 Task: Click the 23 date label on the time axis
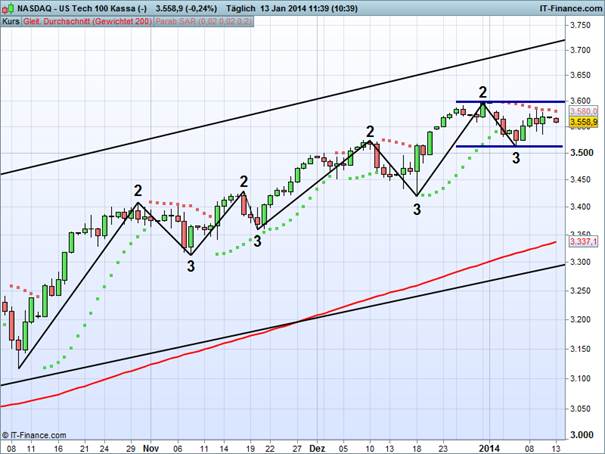tap(443, 449)
